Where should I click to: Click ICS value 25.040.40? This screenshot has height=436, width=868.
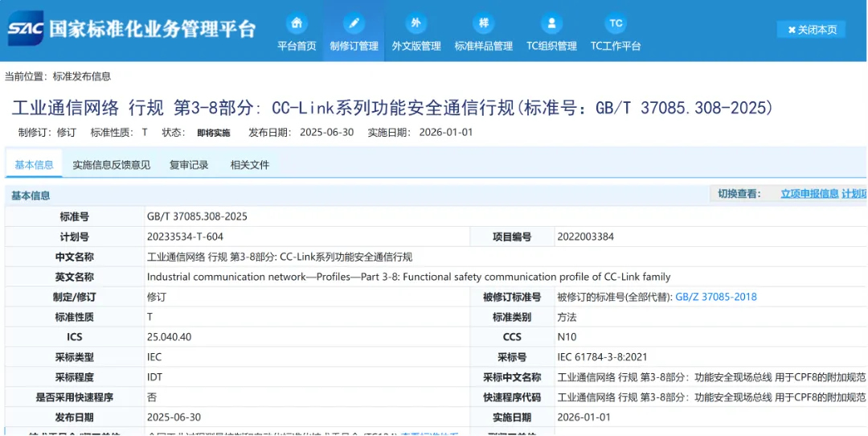(x=170, y=337)
